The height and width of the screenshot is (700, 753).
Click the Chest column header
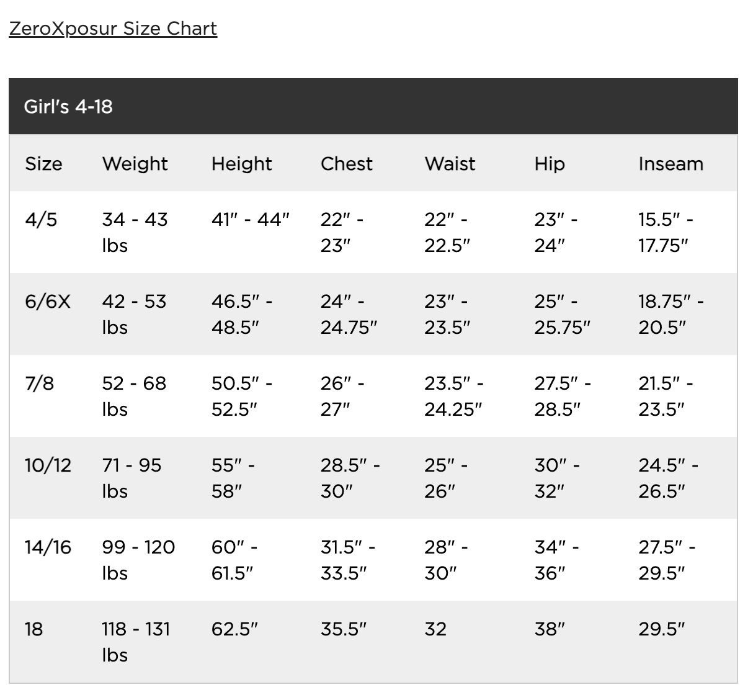[x=346, y=164]
